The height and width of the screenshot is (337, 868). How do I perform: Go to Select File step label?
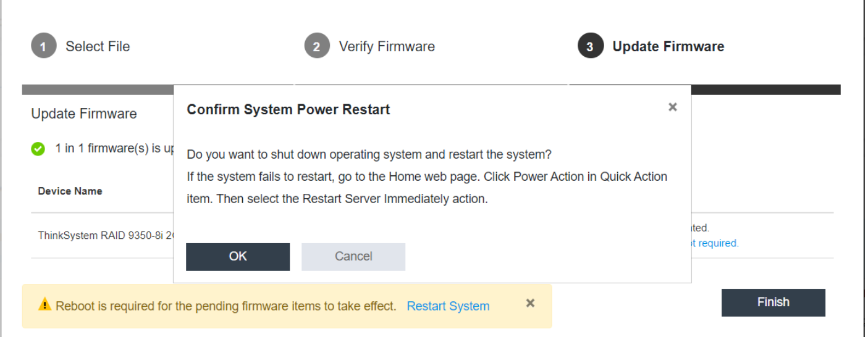(x=98, y=46)
